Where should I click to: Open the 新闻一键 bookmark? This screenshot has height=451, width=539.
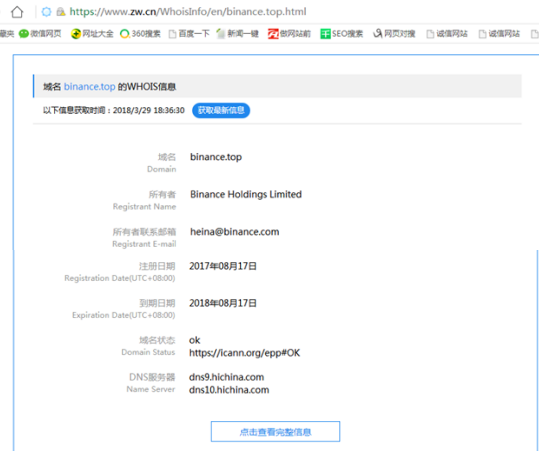tap(238, 34)
